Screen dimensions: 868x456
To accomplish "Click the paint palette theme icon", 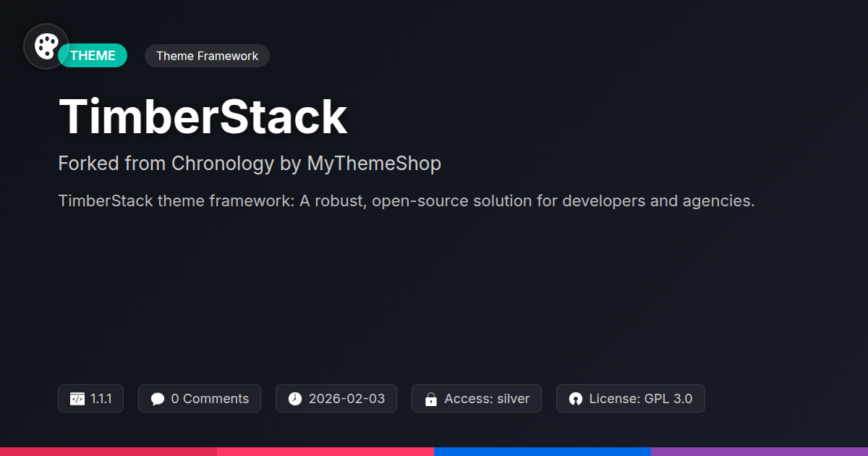I will click(46, 46).
